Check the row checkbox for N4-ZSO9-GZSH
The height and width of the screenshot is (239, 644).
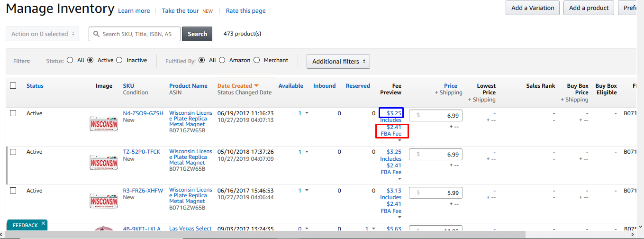coord(13,113)
